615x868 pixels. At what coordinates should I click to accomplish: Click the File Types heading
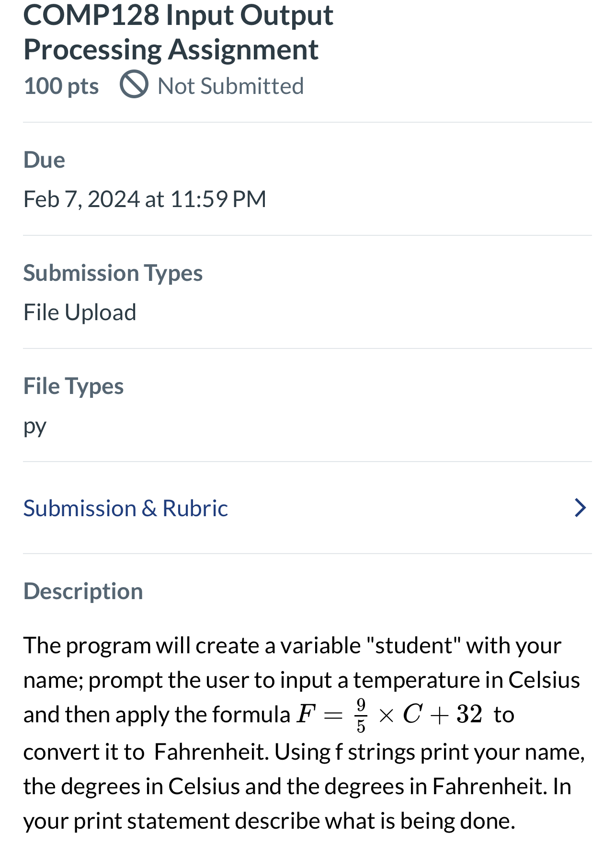point(74,386)
